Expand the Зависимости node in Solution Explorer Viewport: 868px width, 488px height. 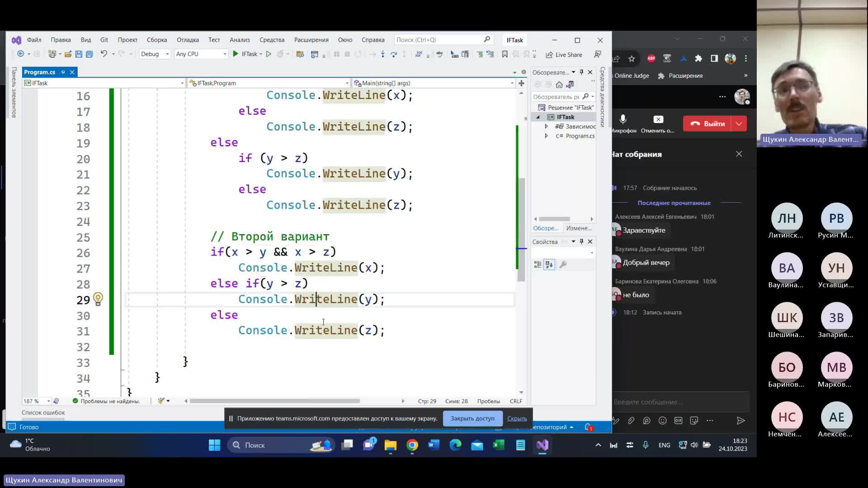[546, 127]
